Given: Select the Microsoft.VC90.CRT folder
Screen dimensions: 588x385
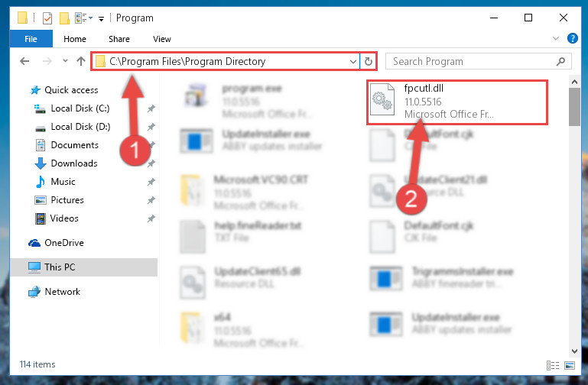Looking at the screenshot, I should [x=244, y=192].
